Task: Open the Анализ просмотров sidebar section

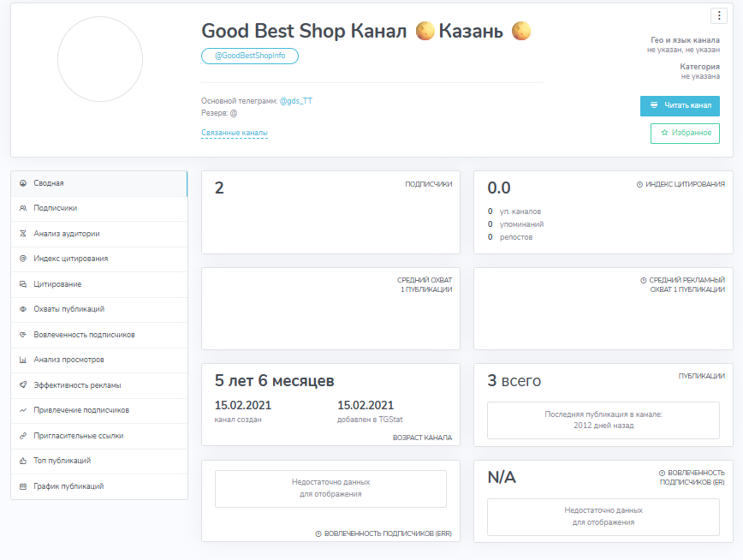Action: coord(99,360)
